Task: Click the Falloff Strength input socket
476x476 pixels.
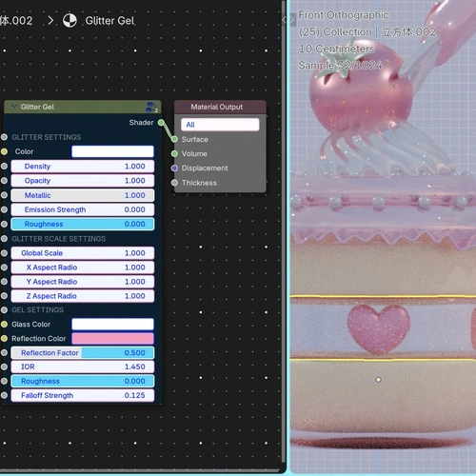Action: (4, 395)
